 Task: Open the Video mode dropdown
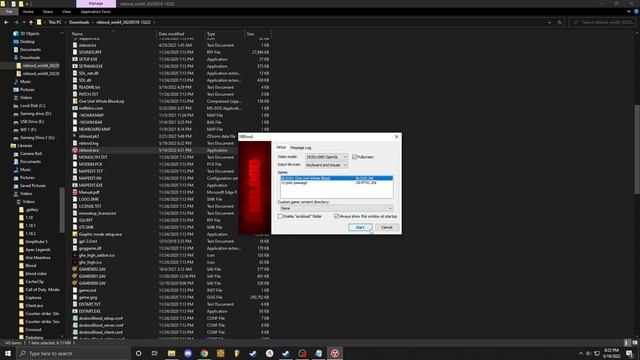(x=327, y=157)
